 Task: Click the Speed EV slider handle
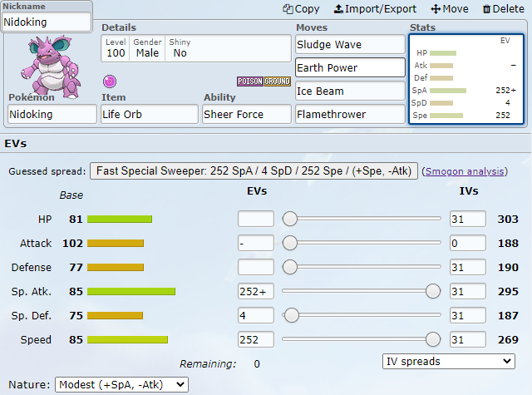(433, 339)
